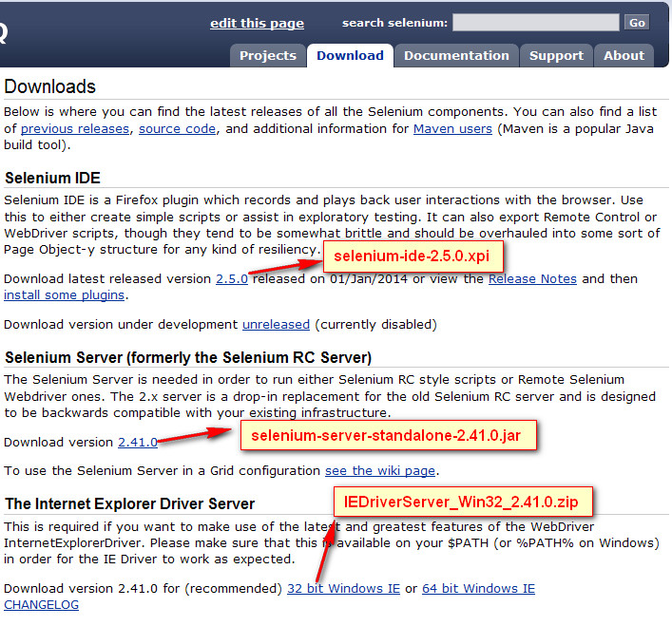Download the 32 bit Windows IE driver

[343, 588]
